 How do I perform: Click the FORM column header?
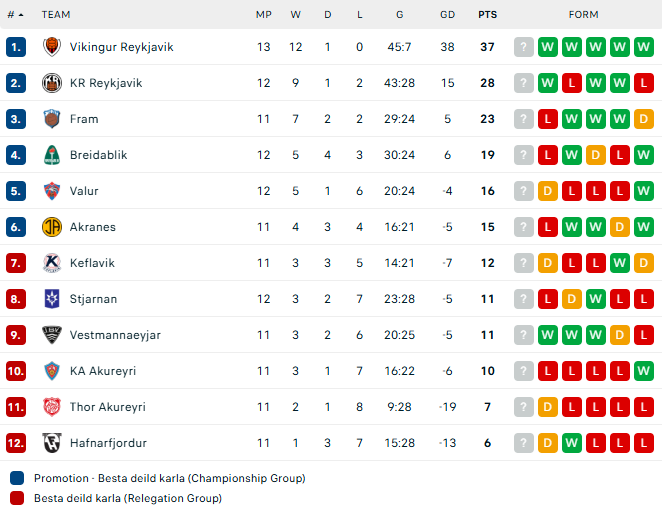(583, 15)
